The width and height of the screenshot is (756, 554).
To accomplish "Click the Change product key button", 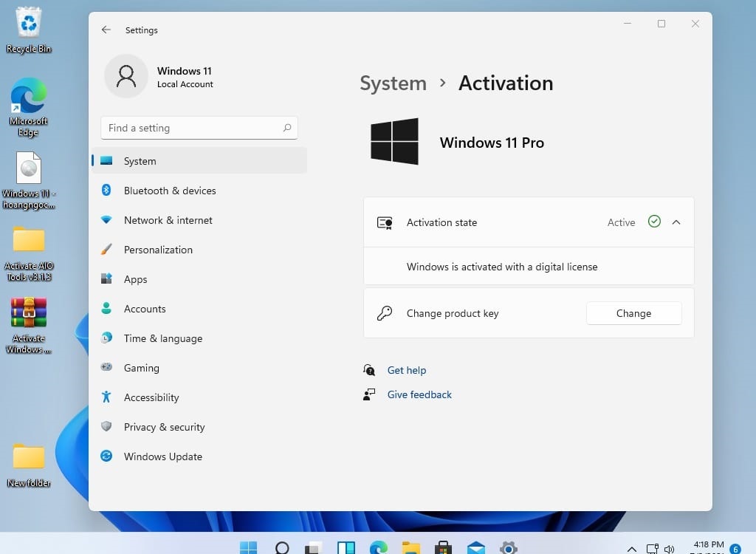I will point(633,313).
